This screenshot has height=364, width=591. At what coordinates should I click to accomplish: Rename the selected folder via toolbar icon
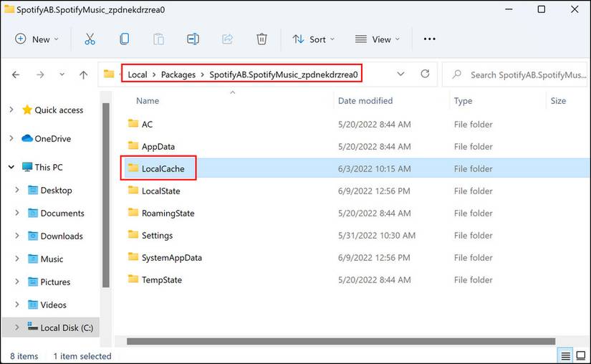(193, 39)
